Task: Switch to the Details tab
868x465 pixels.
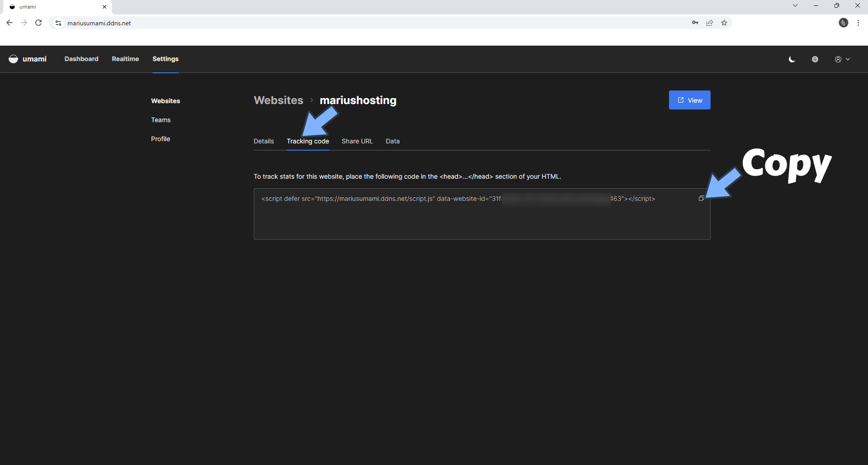Action: [x=264, y=141]
